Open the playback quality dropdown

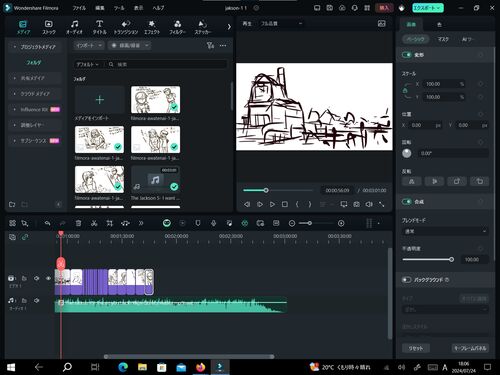click(281, 24)
